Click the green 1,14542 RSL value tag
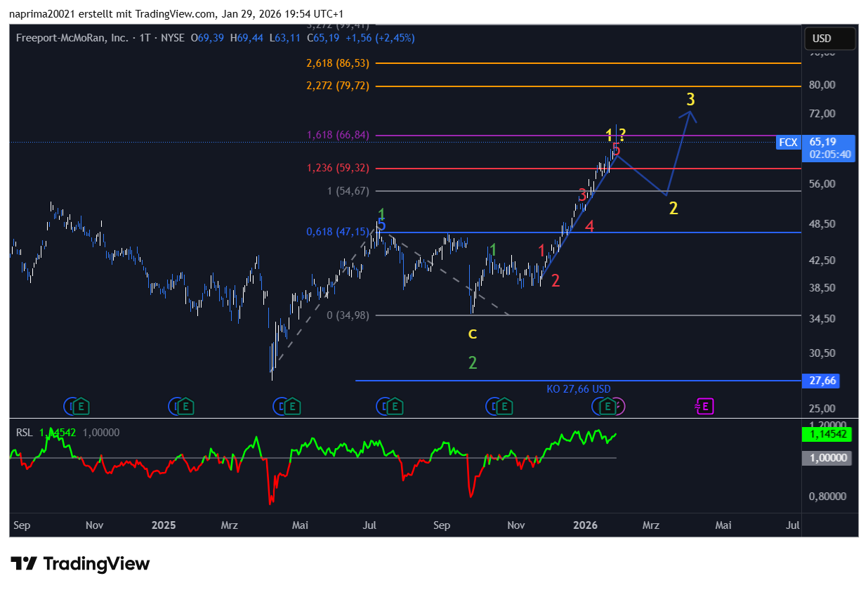The width and height of the screenshot is (868, 590). (825, 435)
